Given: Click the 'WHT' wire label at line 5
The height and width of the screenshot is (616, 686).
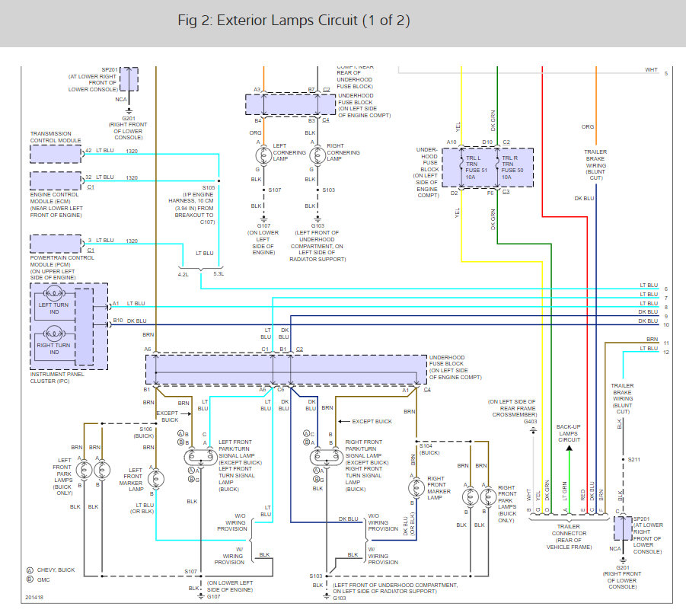Looking at the screenshot, I should tap(652, 69).
